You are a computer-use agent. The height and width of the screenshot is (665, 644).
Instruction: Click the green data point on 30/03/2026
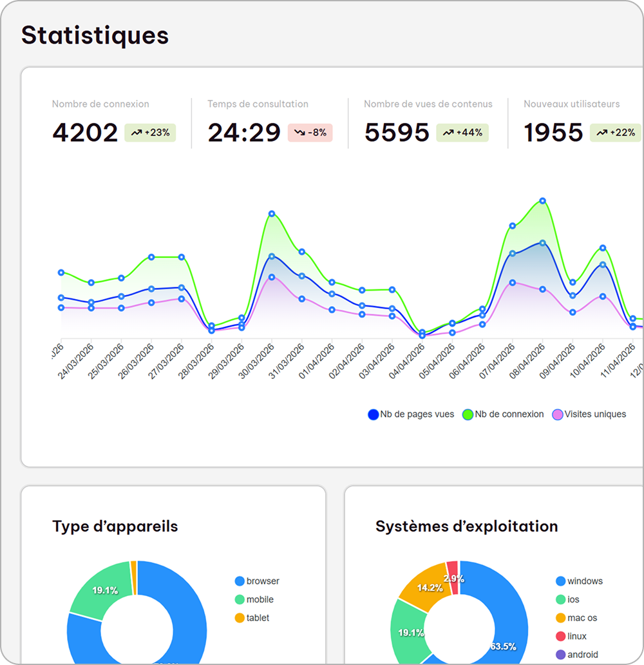tap(272, 214)
